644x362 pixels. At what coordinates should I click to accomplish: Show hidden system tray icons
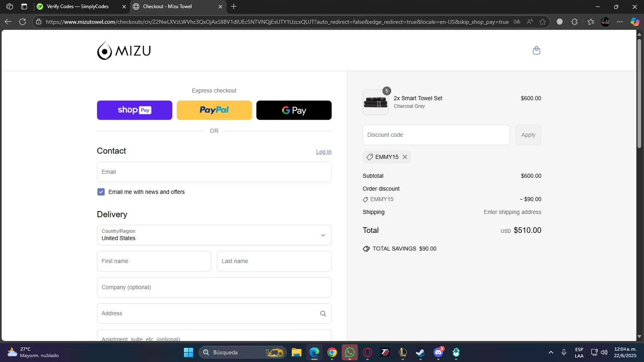(551, 353)
